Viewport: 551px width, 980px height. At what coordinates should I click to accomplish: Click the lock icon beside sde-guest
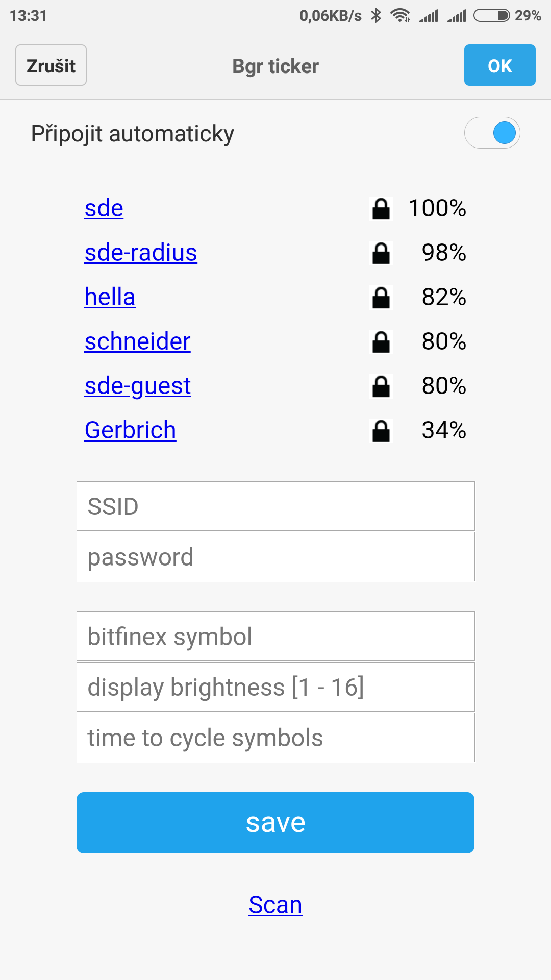(x=381, y=386)
